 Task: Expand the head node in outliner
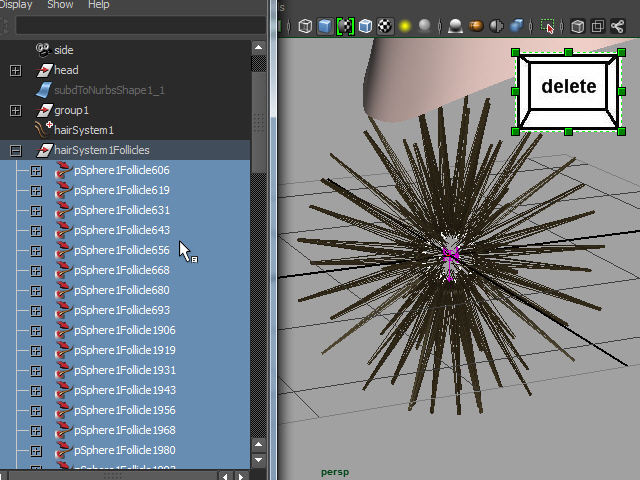coord(15,70)
